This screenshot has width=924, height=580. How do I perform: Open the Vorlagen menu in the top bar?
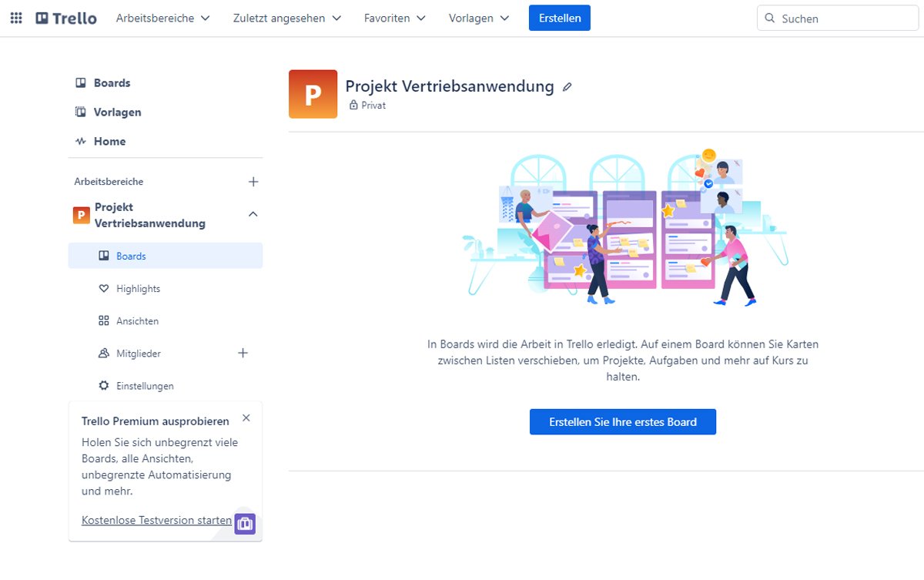point(478,18)
